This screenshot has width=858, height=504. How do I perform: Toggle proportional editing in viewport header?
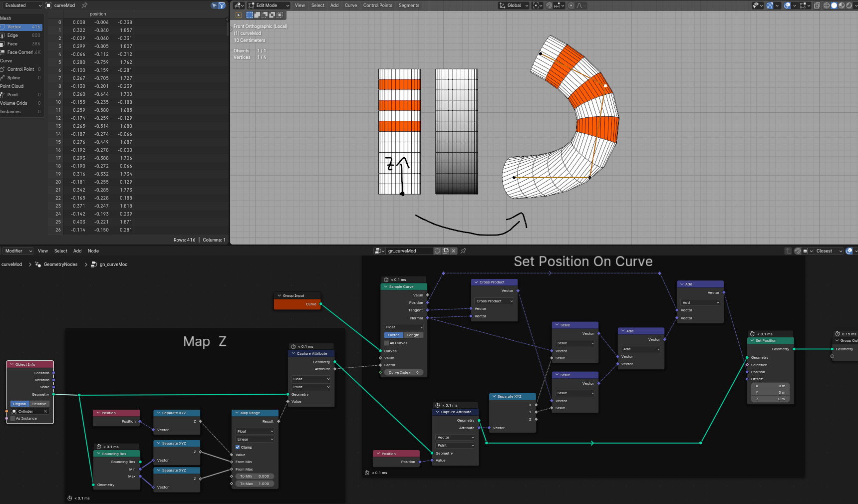(x=572, y=5)
